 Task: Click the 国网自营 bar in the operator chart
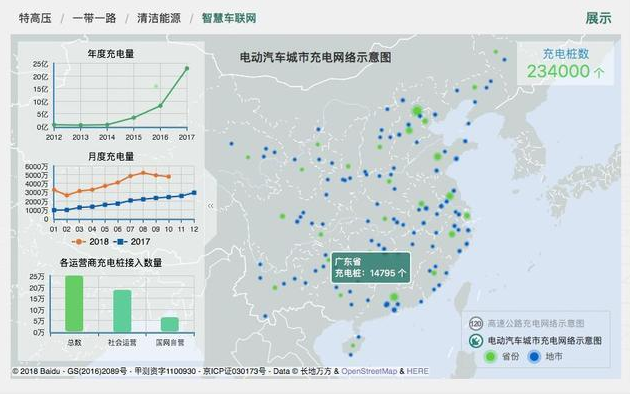pyautogui.click(x=170, y=324)
